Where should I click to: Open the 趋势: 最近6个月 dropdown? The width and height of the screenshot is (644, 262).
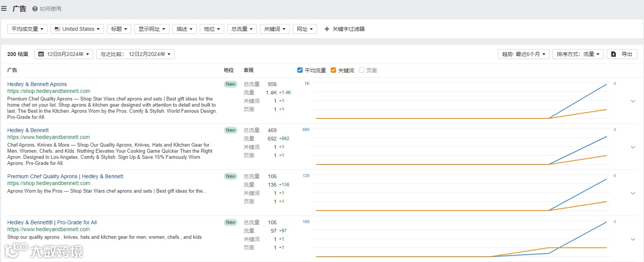click(523, 54)
